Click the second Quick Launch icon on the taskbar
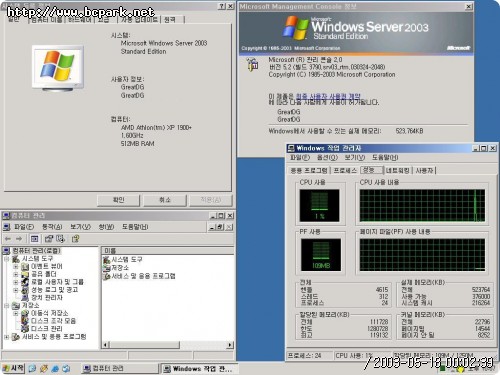 coord(44,368)
